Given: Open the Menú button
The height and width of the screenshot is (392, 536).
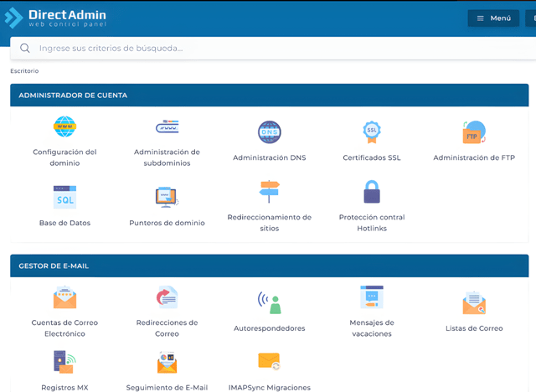Looking at the screenshot, I should [493, 18].
